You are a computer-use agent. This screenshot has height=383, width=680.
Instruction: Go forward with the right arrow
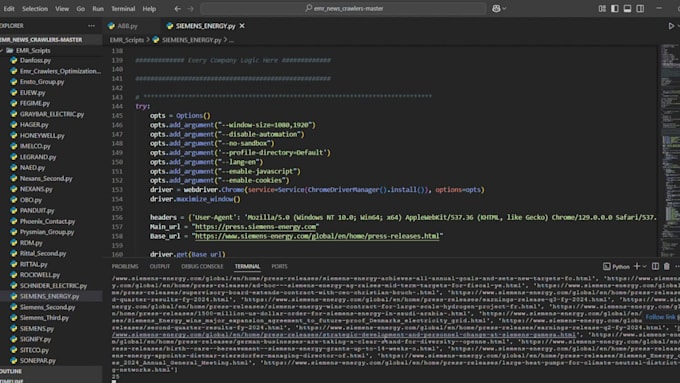click(x=190, y=8)
